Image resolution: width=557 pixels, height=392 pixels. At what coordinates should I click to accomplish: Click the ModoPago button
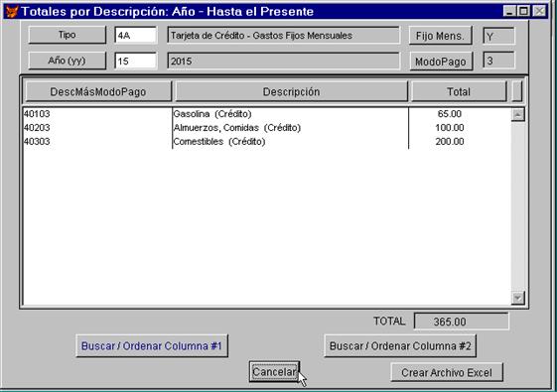pos(441,62)
